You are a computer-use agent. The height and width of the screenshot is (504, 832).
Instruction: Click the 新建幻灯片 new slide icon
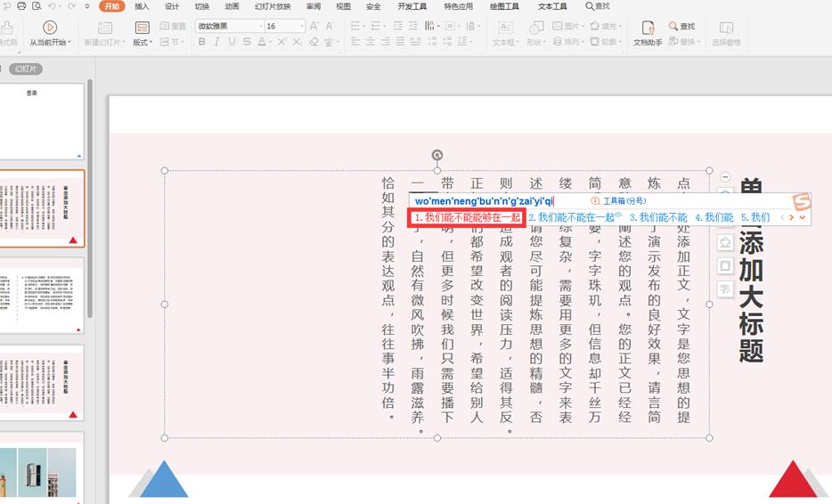click(105, 28)
